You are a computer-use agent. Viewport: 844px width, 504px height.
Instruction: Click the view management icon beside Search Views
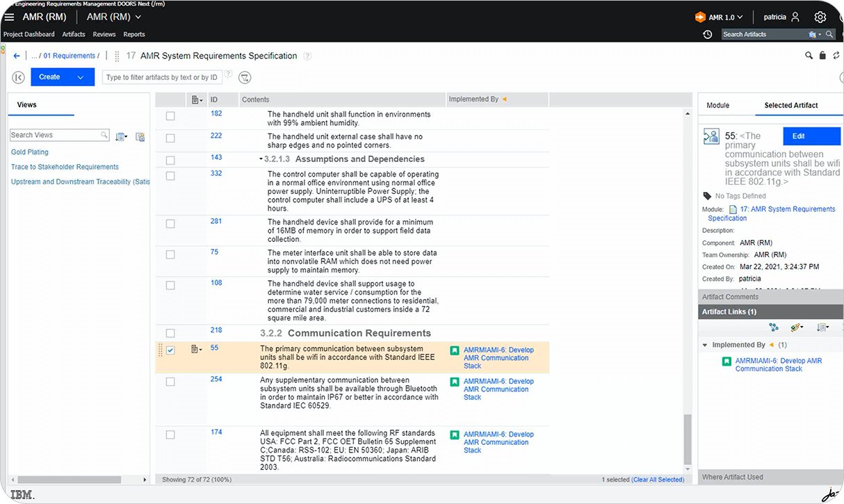coord(140,137)
